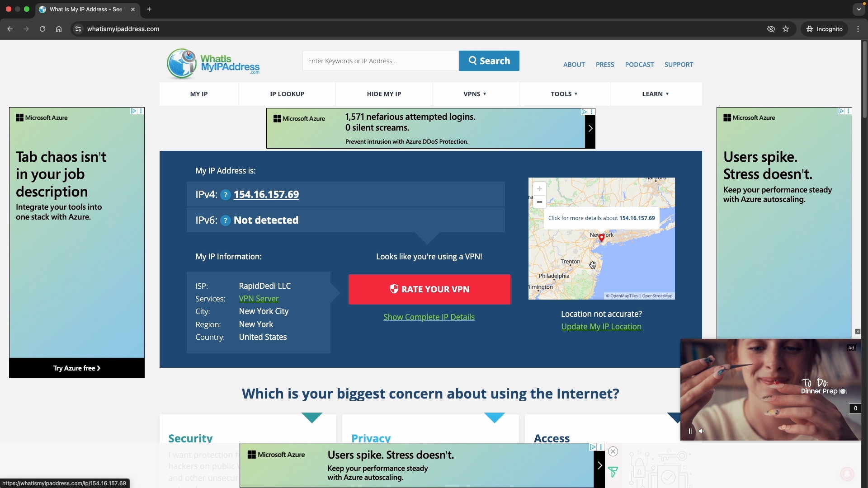Image resolution: width=868 pixels, height=488 pixels.
Task: Click the RATE YOUR VPN button
Action: 429,289
